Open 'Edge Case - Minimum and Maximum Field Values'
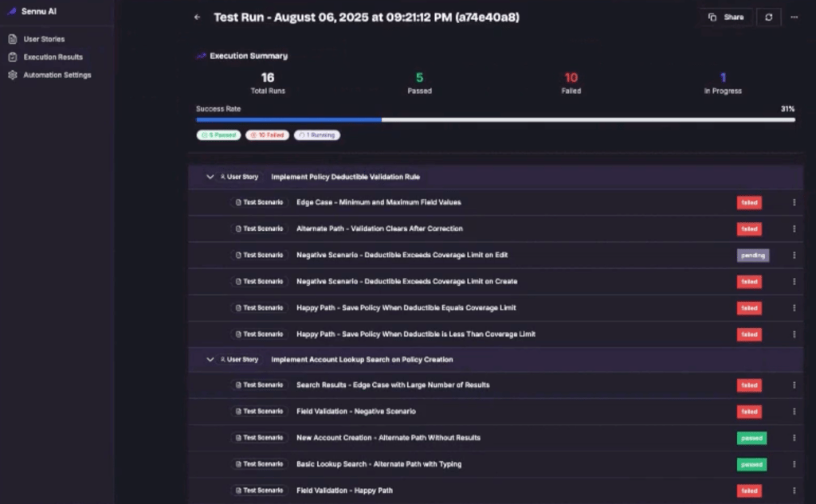The height and width of the screenshot is (504, 816). (379, 202)
